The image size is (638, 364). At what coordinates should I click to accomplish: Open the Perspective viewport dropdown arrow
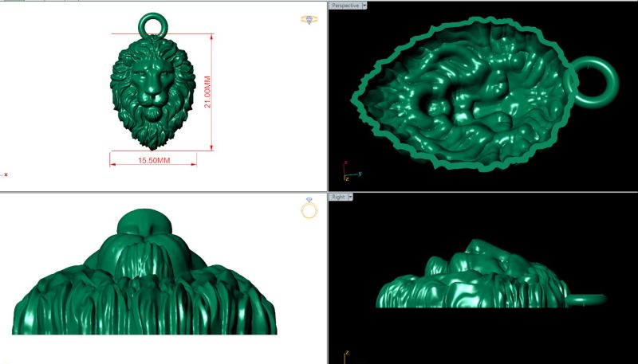pyautogui.click(x=364, y=5)
